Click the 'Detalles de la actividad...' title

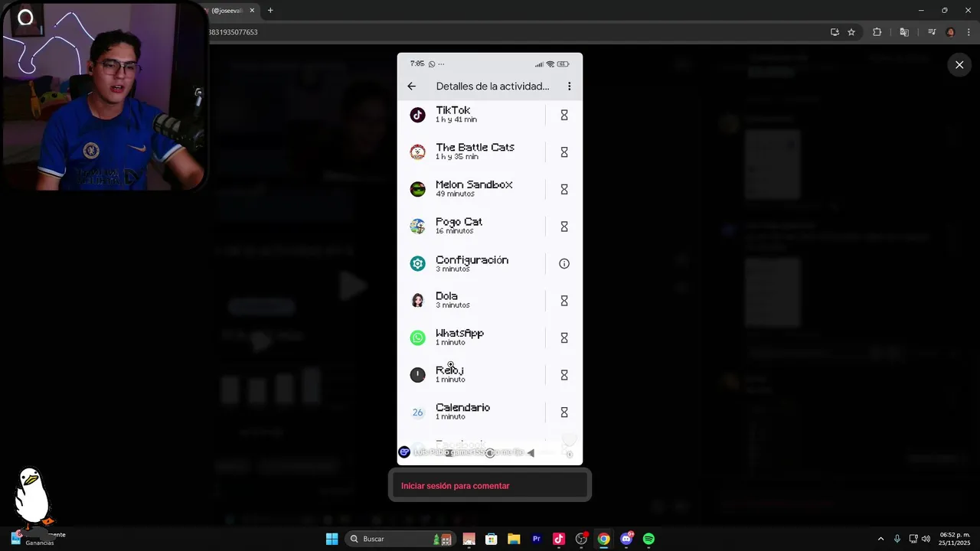point(492,86)
